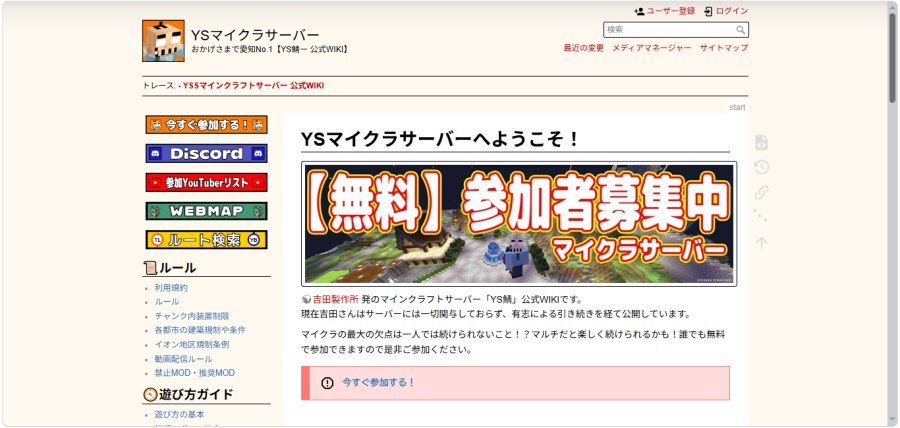Open the ルート検索 banner
This screenshot has height=428, width=900.
coord(207,240)
